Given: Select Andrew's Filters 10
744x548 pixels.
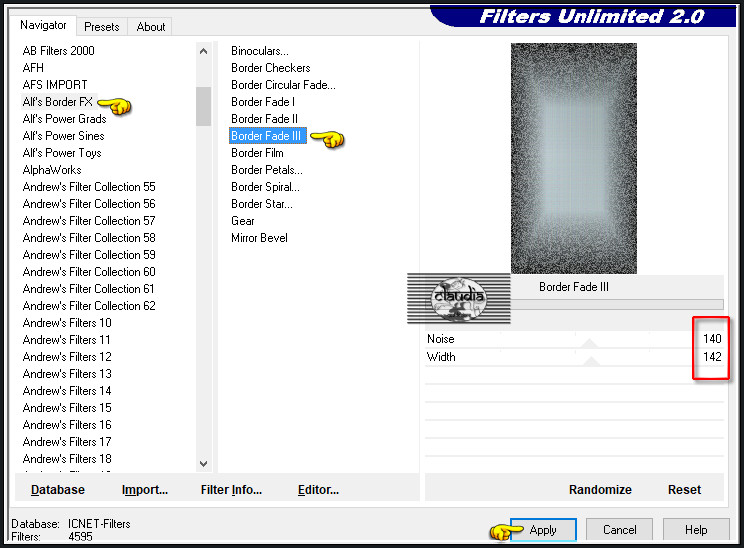Looking at the screenshot, I should click(x=67, y=323).
